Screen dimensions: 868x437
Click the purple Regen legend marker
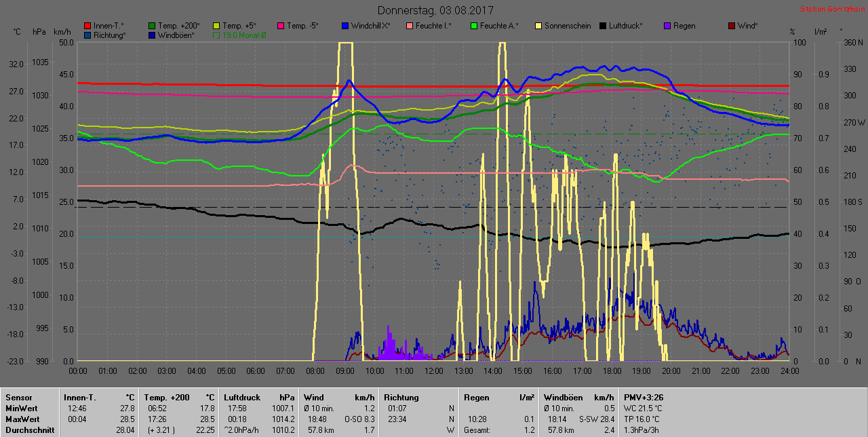668,26
